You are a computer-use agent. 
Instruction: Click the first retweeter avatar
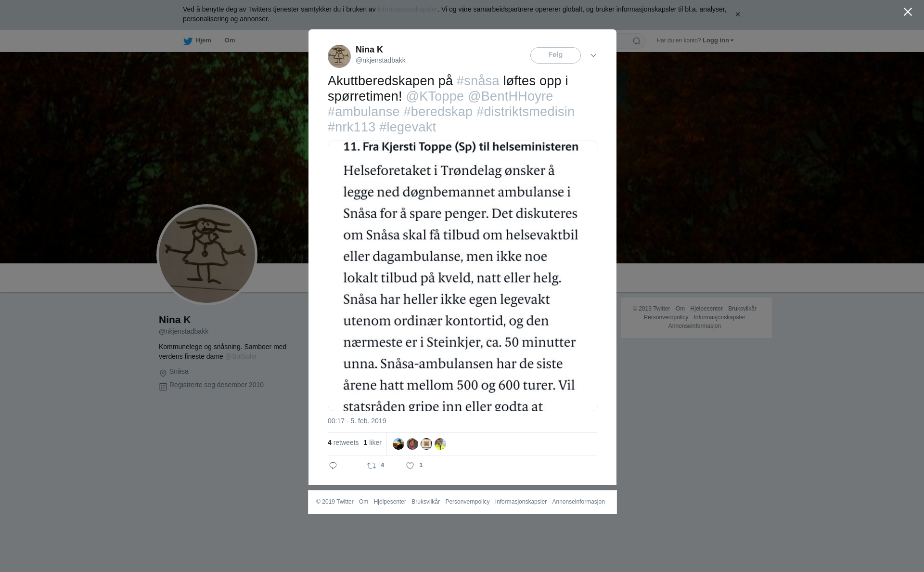pos(398,444)
